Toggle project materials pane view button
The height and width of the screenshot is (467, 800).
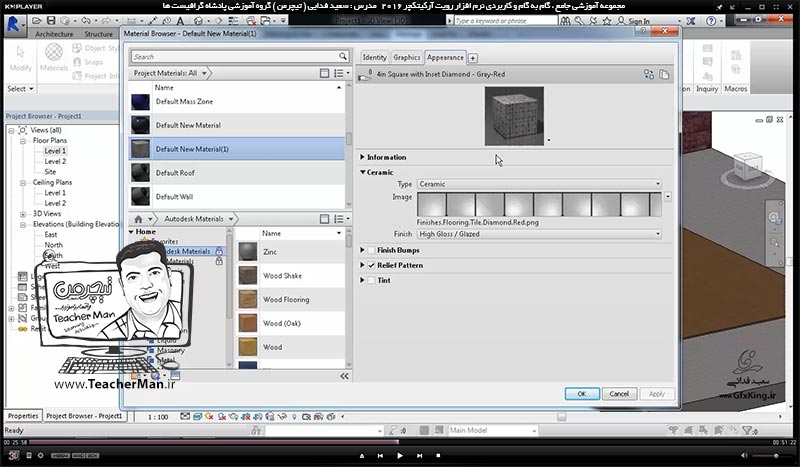[x=324, y=73]
